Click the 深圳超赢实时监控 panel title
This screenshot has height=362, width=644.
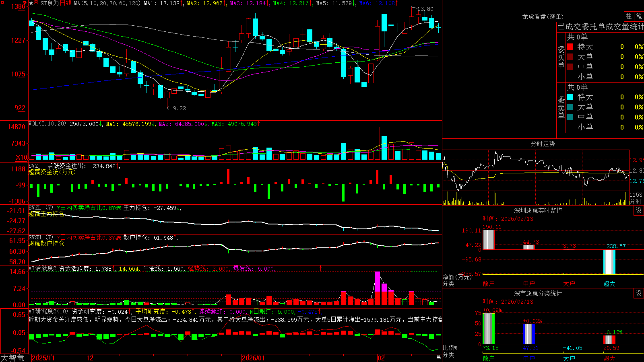(x=538, y=210)
